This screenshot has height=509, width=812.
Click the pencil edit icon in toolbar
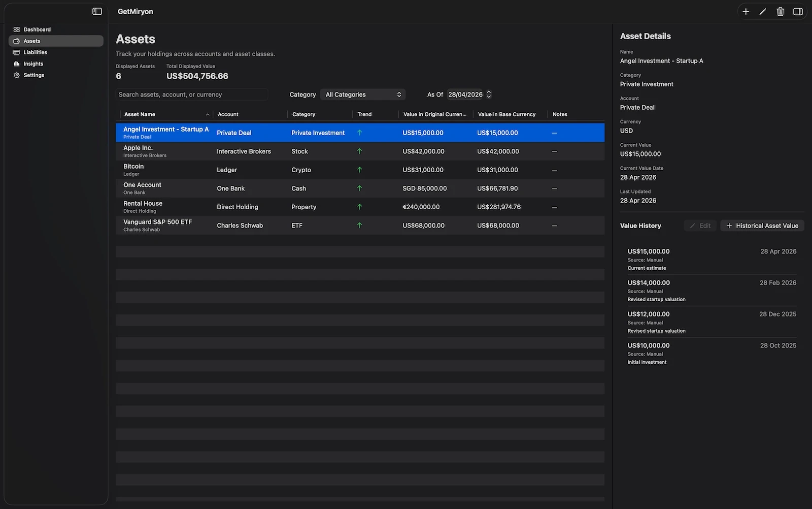pyautogui.click(x=763, y=11)
